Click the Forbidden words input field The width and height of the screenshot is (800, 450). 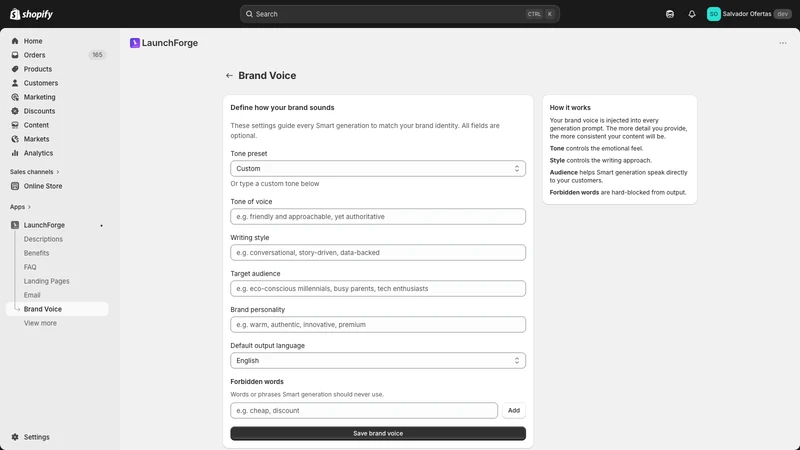pos(364,410)
